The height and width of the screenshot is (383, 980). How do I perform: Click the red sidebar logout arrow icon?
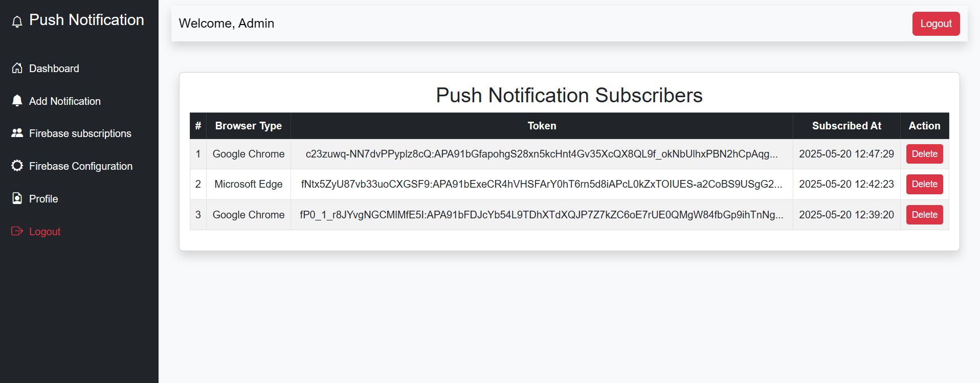click(17, 231)
